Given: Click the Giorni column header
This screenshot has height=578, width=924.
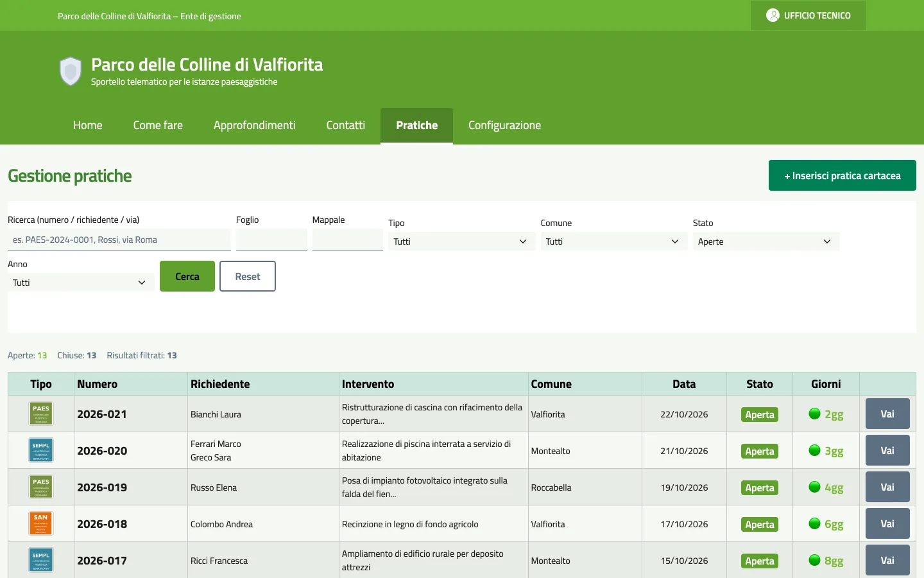Looking at the screenshot, I should pos(826,384).
